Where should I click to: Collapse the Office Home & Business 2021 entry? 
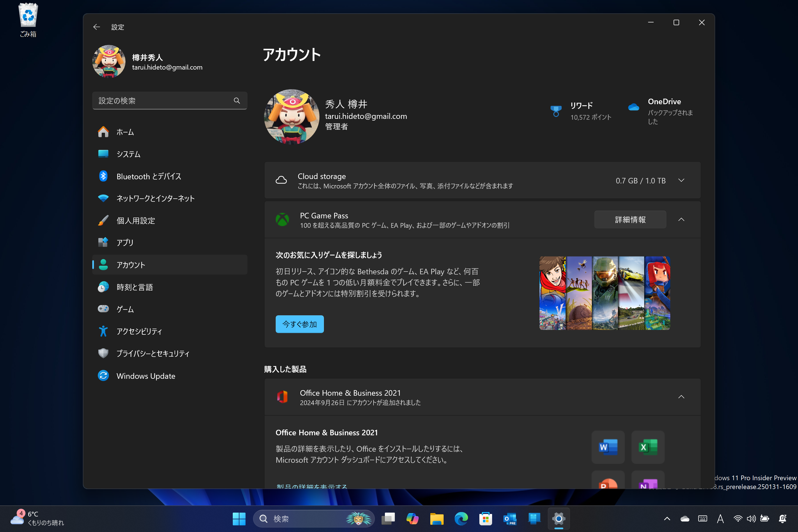click(682, 397)
